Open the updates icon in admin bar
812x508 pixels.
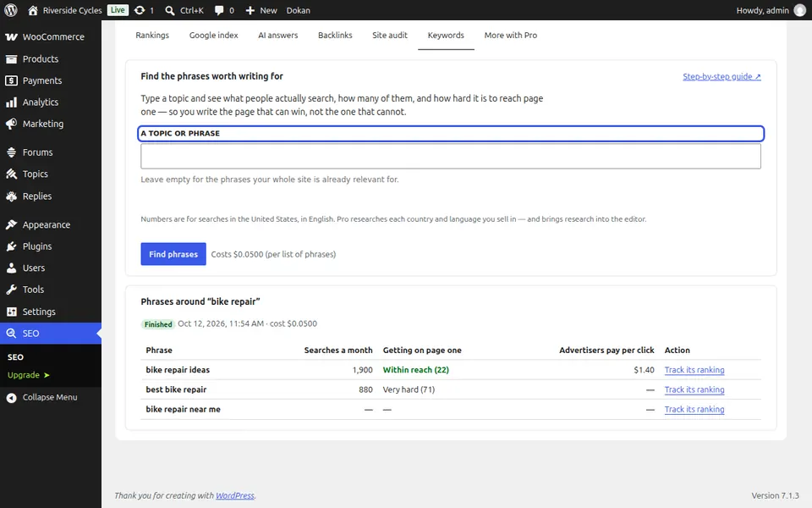[140, 10]
